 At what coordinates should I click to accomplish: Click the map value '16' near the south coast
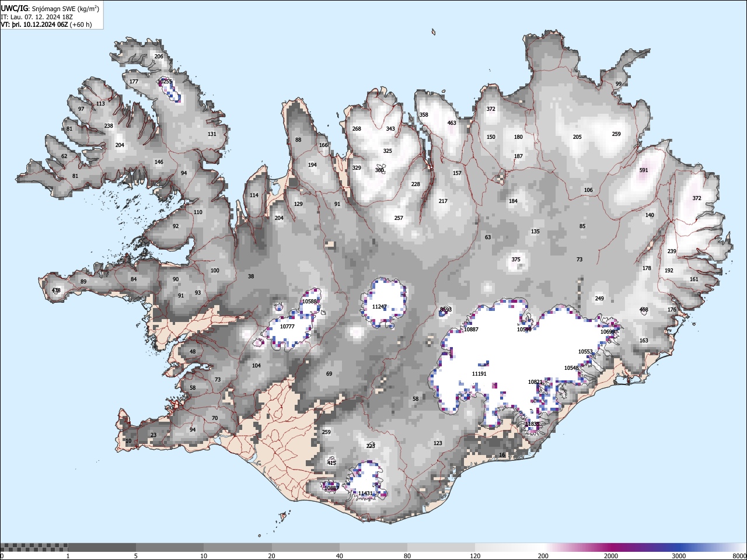(x=502, y=455)
